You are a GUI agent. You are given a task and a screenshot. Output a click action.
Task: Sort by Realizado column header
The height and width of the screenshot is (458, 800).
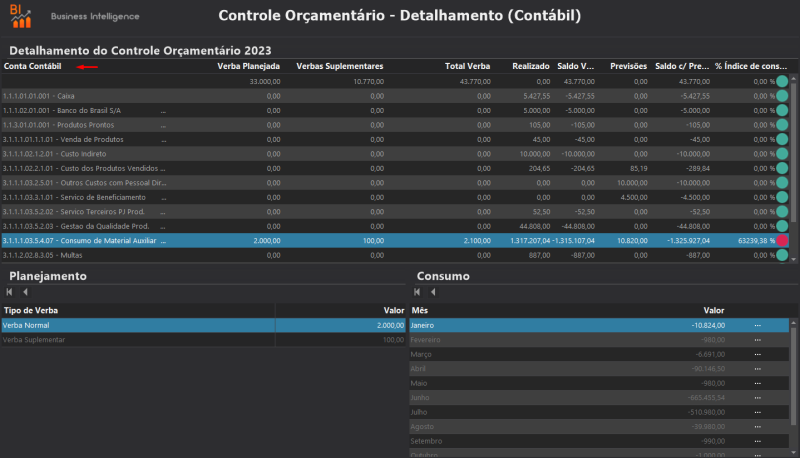531,66
